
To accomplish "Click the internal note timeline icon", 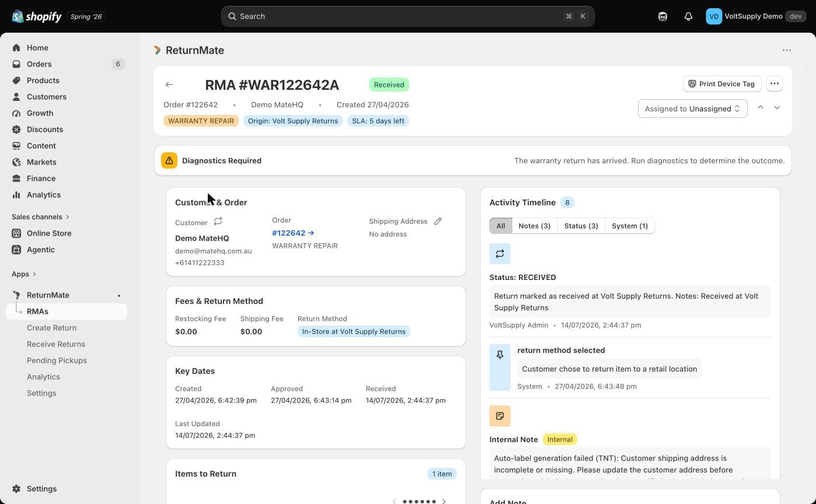I will tap(500, 416).
